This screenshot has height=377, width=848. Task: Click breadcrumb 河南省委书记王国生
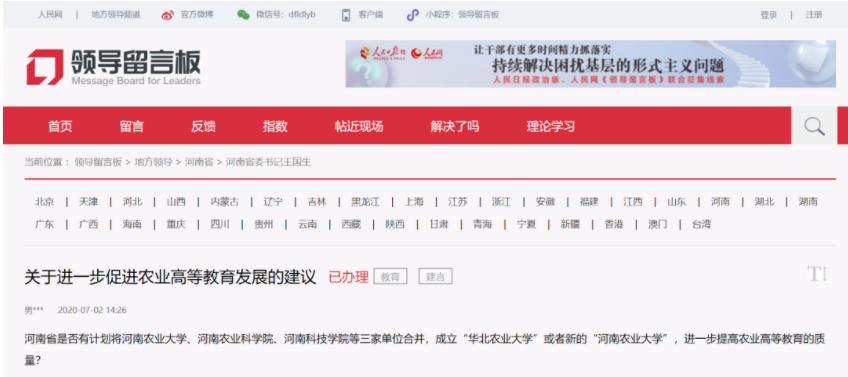[x=268, y=162]
